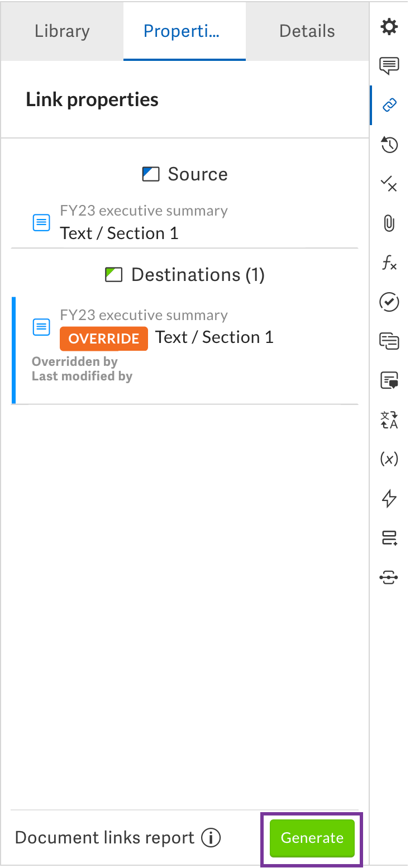This screenshot has width=410, height=868.
Task: Click the add rows icon in sidebar
Action: [x=389, y=538]
